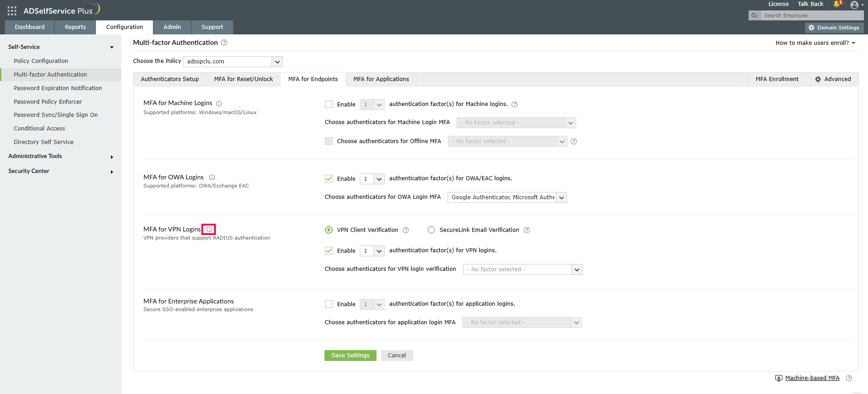
Task: Click help icon beside SecureLink Email Verification
Action: 527,230
